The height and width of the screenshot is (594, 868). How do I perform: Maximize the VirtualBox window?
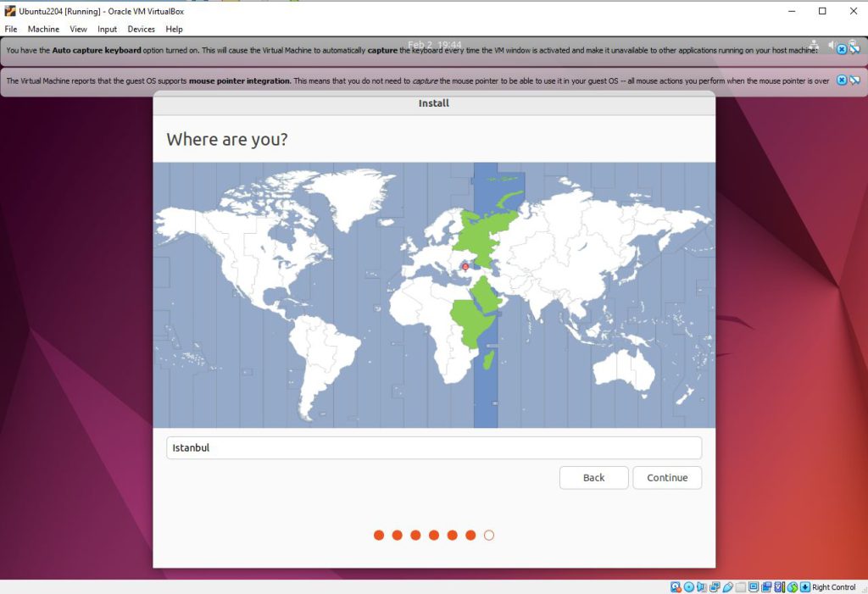coord(822,11)
